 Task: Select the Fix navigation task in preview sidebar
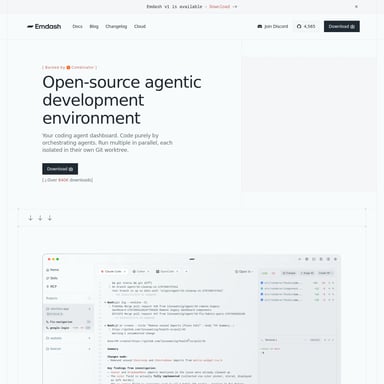[68, 322]
